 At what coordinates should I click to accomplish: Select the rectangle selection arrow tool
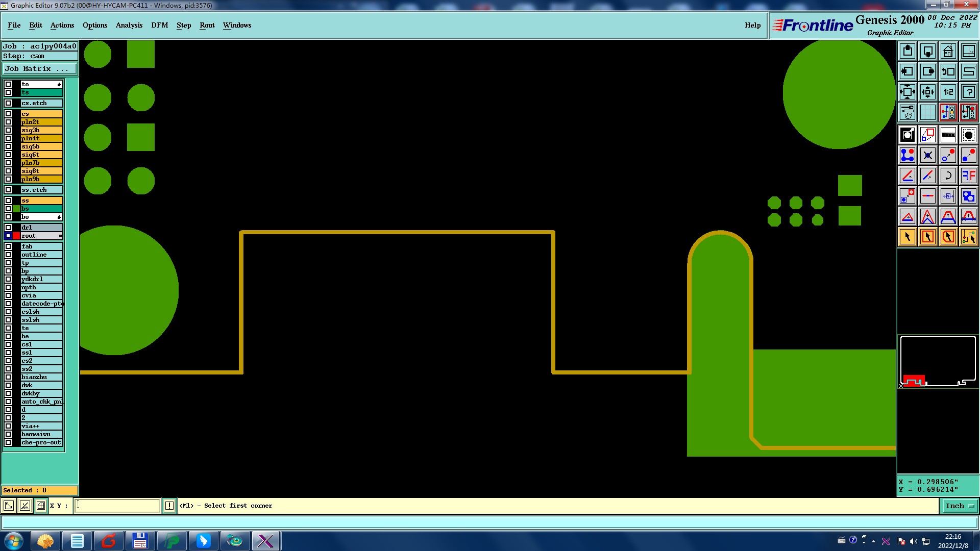pos(927,237)
